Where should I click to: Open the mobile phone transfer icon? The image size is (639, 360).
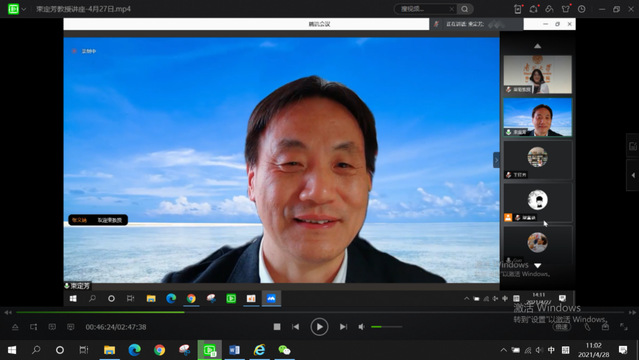click(518, 9)
